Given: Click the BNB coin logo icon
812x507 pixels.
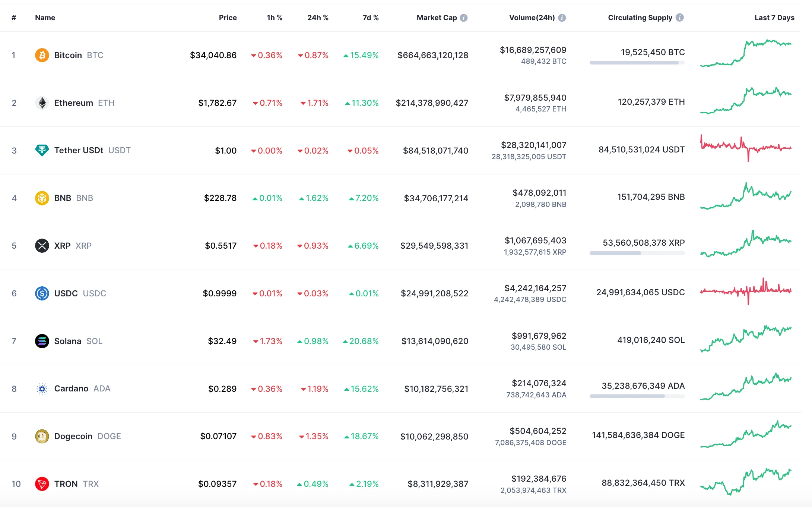Looking at the screenshot, I should [x=42, y=198].
